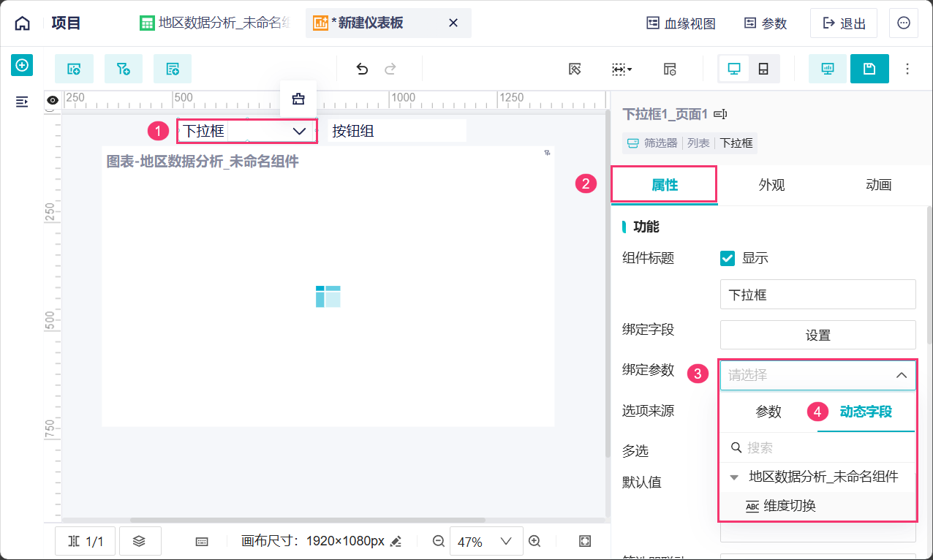Click the canvas horizontal scrollbar
The width and height of the screenshot is (933, 560).
(307, 521)
